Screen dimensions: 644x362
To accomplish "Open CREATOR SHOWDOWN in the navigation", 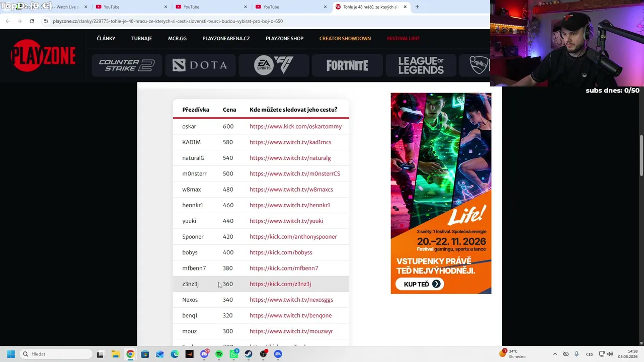I will click(345, 38).
